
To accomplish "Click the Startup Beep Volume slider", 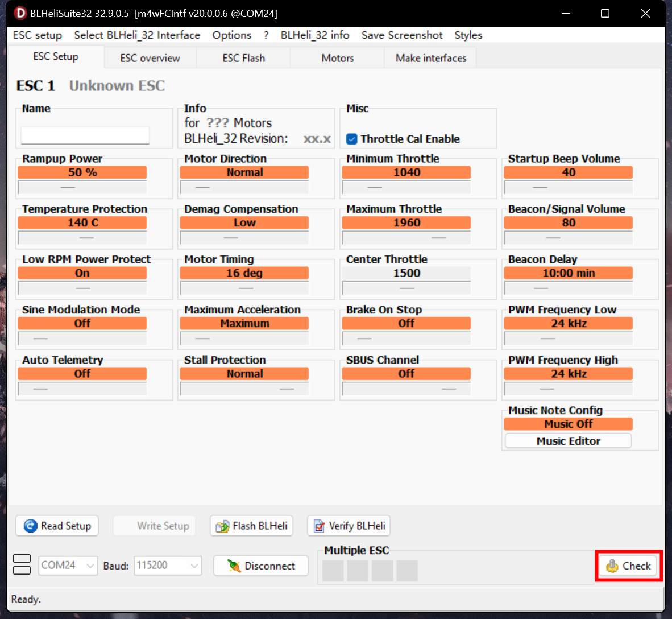I will click(569, 187).
